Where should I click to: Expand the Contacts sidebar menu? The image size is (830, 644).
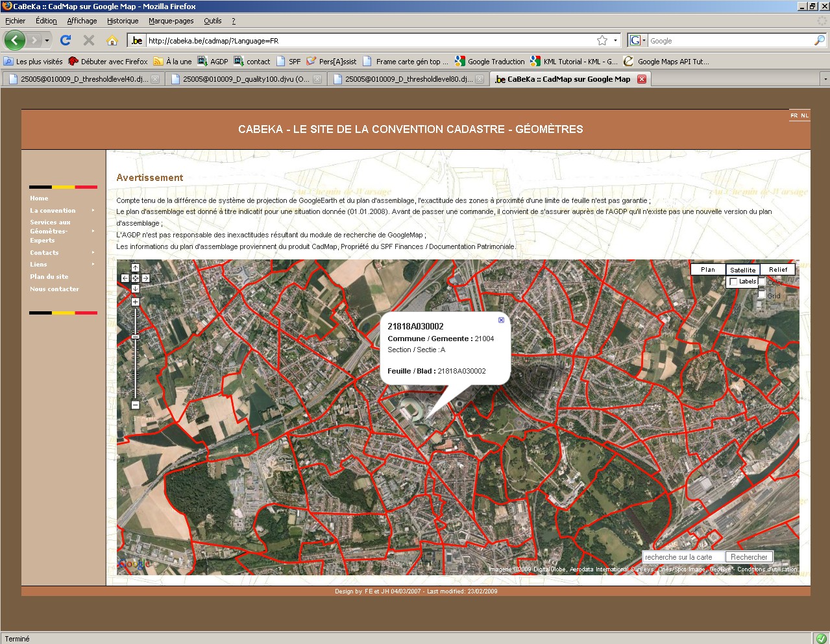[x=62, y=253]
